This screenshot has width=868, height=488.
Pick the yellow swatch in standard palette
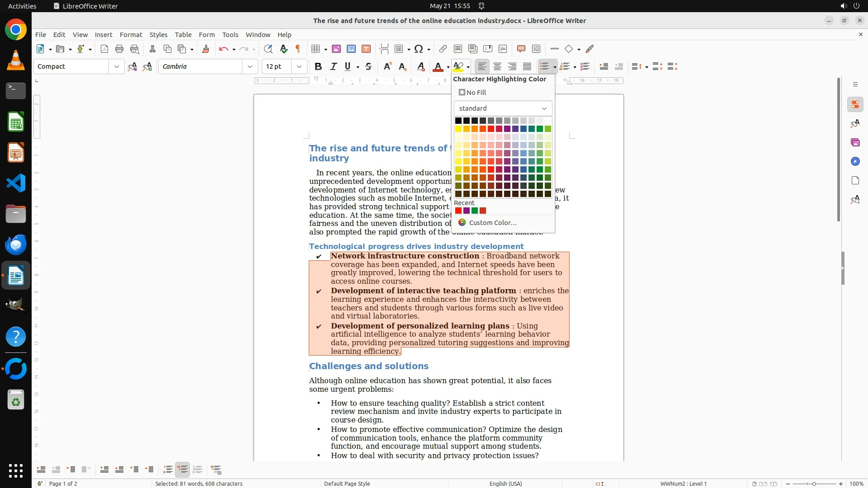pos(458,129)
